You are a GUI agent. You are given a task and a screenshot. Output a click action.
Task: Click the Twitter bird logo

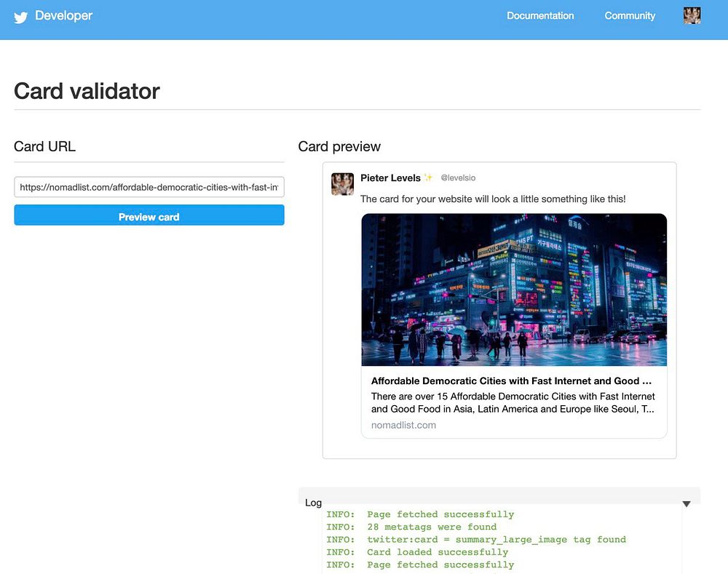click(20, 17)
